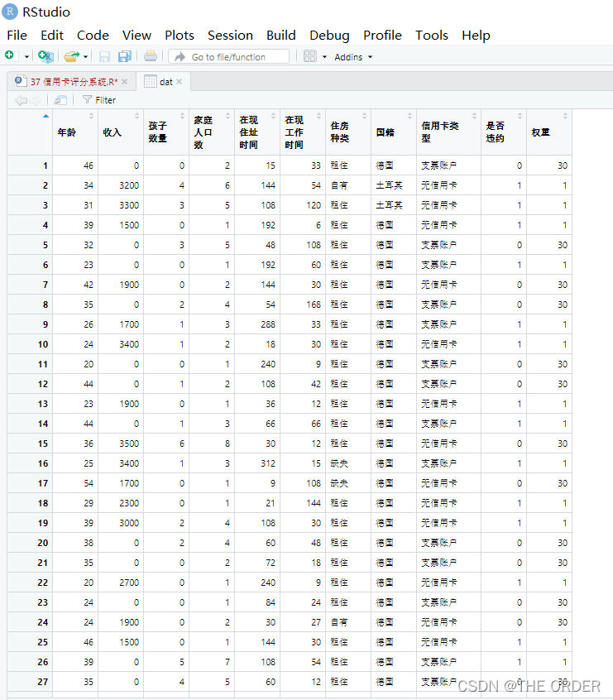This screenshot has height=700, width=613.
Task: Open the Tools menu
Action: (x=431, y=36)
